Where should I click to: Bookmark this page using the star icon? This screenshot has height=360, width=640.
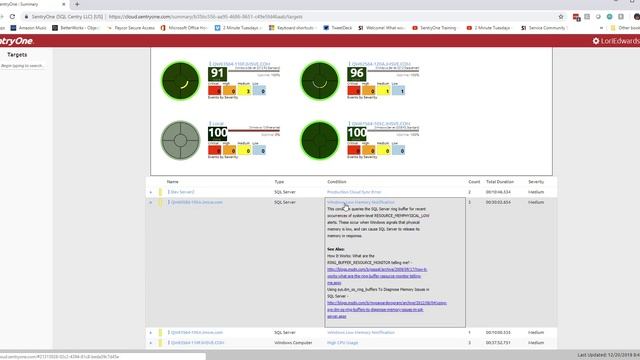pyautogui.click(x=561, y=17)
